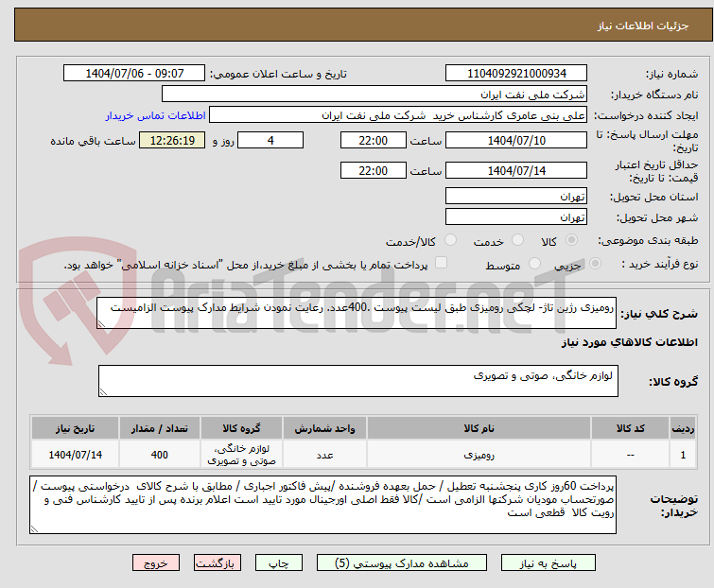Screen dimensions: 714x588
Task: Click the جزئیات اطلاعات نیاز header title
Action: point(642,26)
